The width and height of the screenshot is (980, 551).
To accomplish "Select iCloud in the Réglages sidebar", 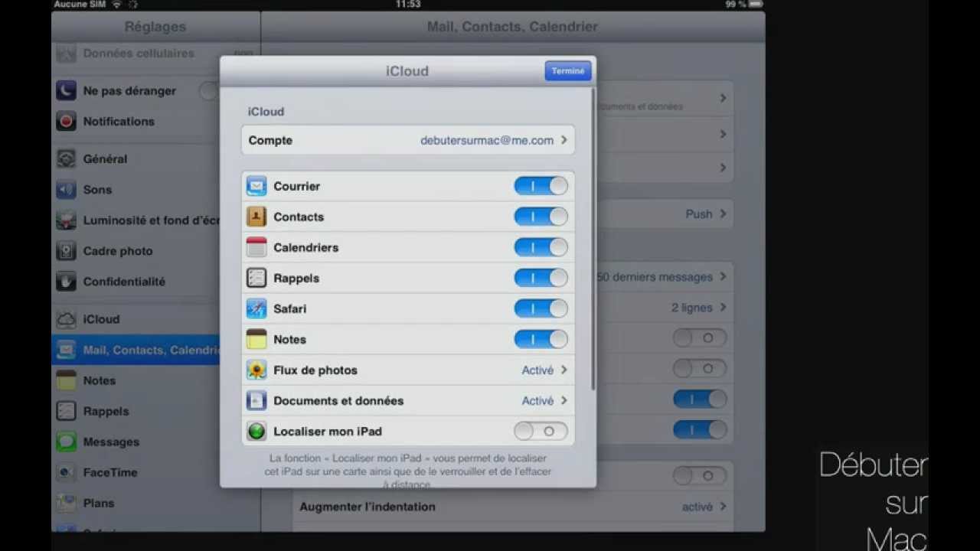I will point(136,319).
